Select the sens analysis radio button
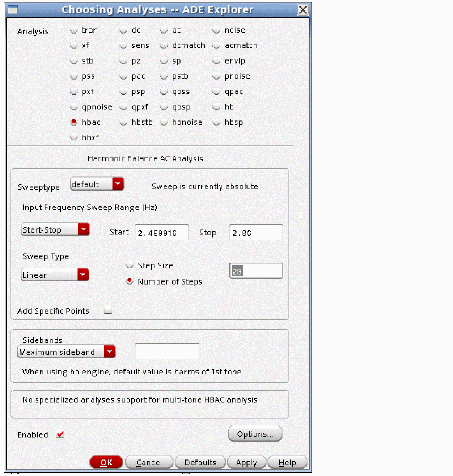This screenshot has height=476, width=453. pyautogui.click(x=123, y=45)
